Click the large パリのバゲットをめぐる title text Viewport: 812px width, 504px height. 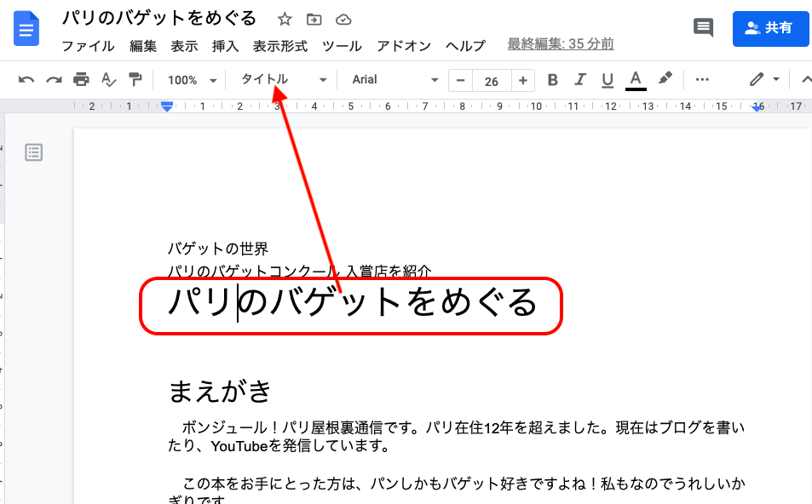click(x=353, y=303)
